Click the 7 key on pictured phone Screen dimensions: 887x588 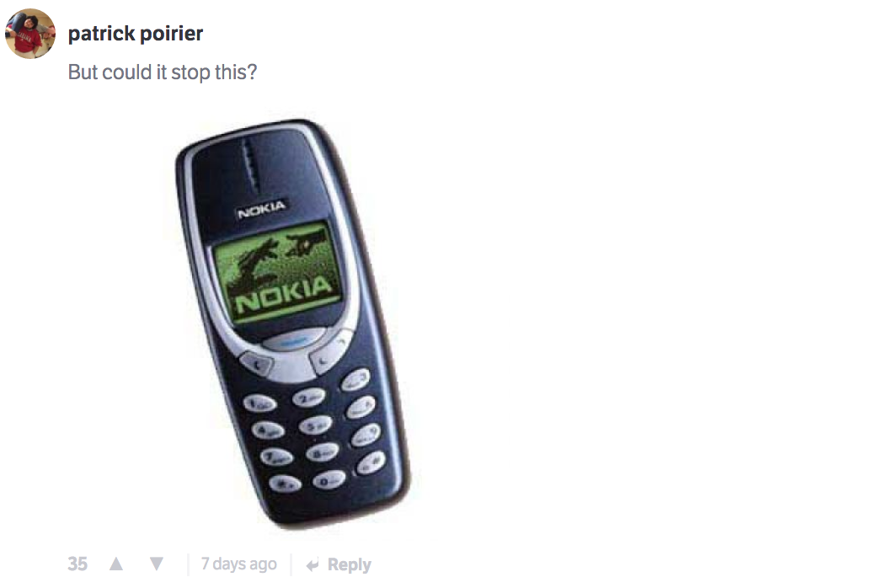[x=276, y=456]
